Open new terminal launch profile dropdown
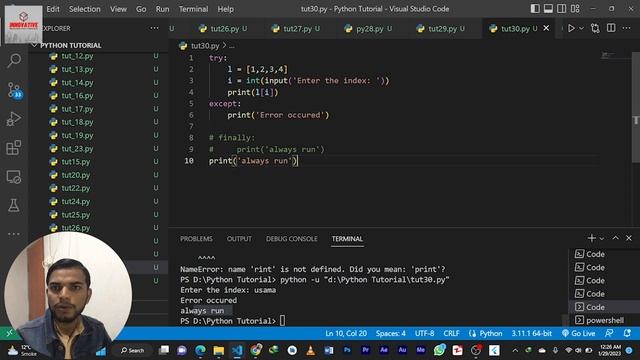 pos(602,238)
